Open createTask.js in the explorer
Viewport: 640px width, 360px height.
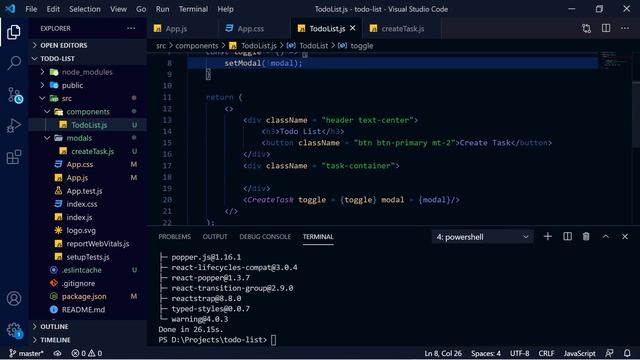[x=92, y=151]
